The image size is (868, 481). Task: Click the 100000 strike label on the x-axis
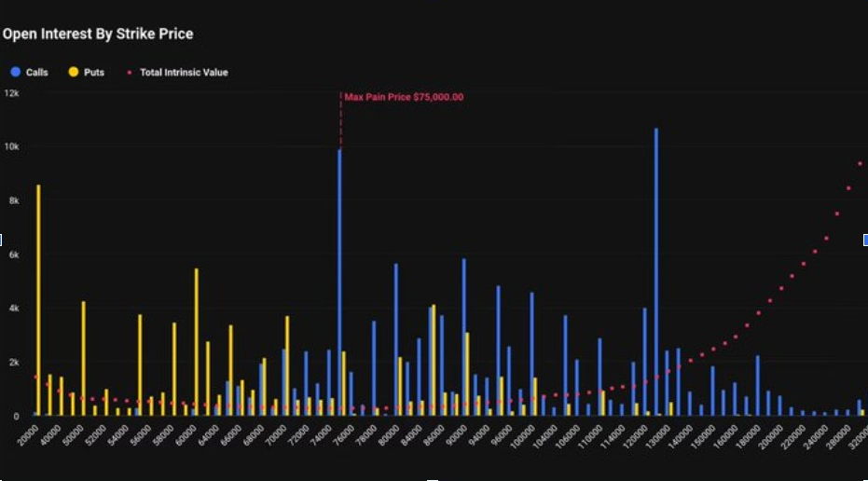[x=522, y=436]
